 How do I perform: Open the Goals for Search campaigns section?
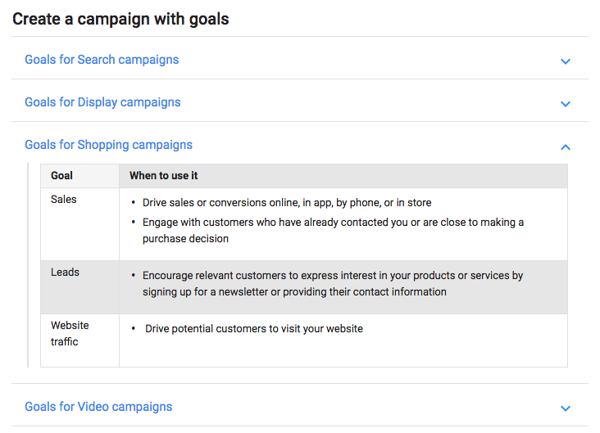(x=102, y=60)
